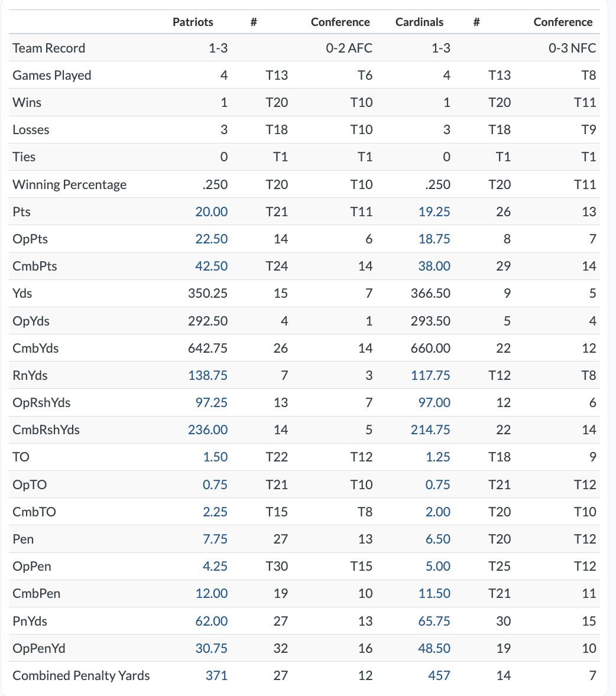The height and width of the screenshot is (696, 616).
Task: Open the Cardinals TO value 1.25
Action: 437,457
